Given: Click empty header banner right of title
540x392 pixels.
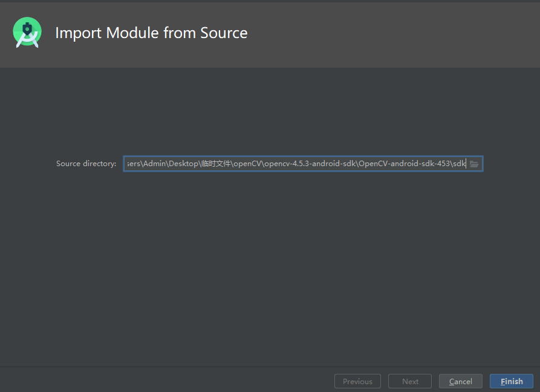Looking at the screenshot, I should tap(393, 33).
